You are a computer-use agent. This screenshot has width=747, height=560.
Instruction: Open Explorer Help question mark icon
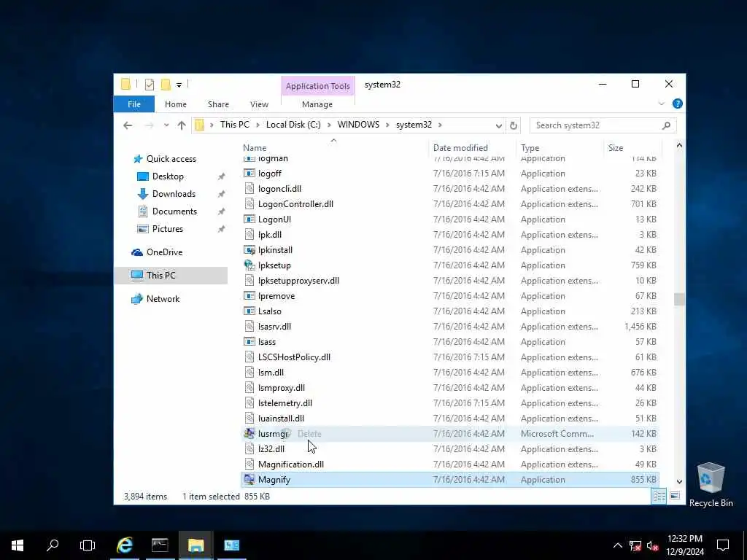(x=677, y=104)
